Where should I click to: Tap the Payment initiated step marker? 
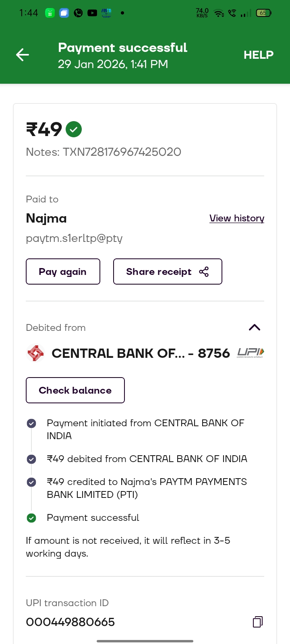click(31, 423)
